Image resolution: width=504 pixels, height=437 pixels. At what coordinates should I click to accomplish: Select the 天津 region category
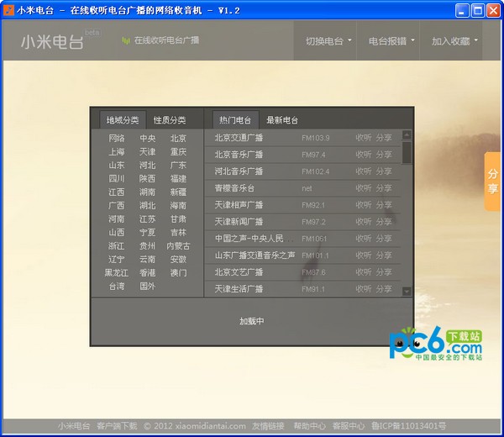point(148,152)
